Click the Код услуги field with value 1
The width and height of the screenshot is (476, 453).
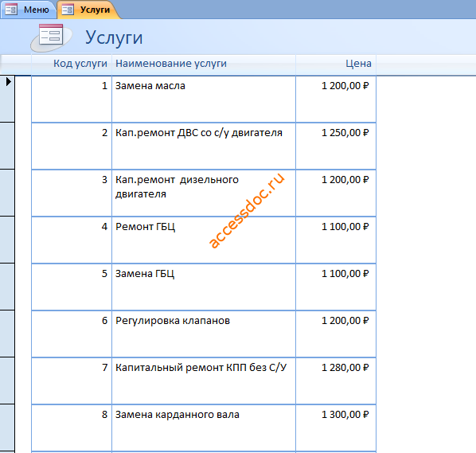pyautogui.click(x=72, y=100)
